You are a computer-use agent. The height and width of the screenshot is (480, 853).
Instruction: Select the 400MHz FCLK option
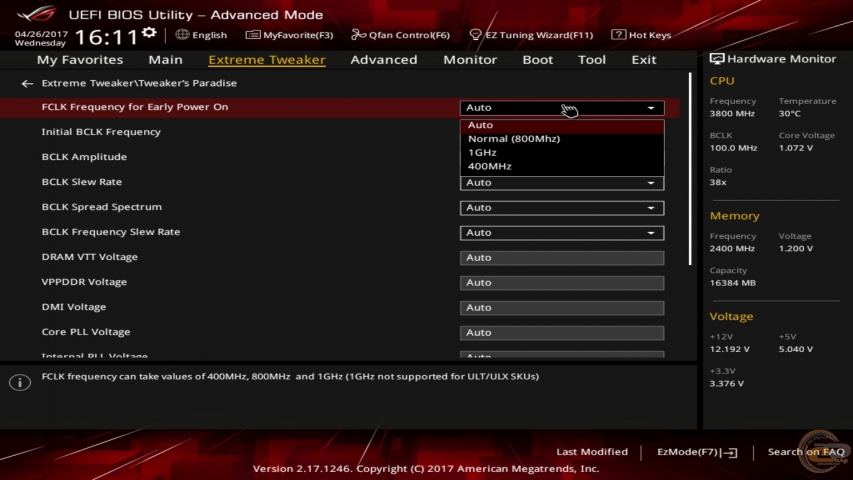tap(562, 166)
